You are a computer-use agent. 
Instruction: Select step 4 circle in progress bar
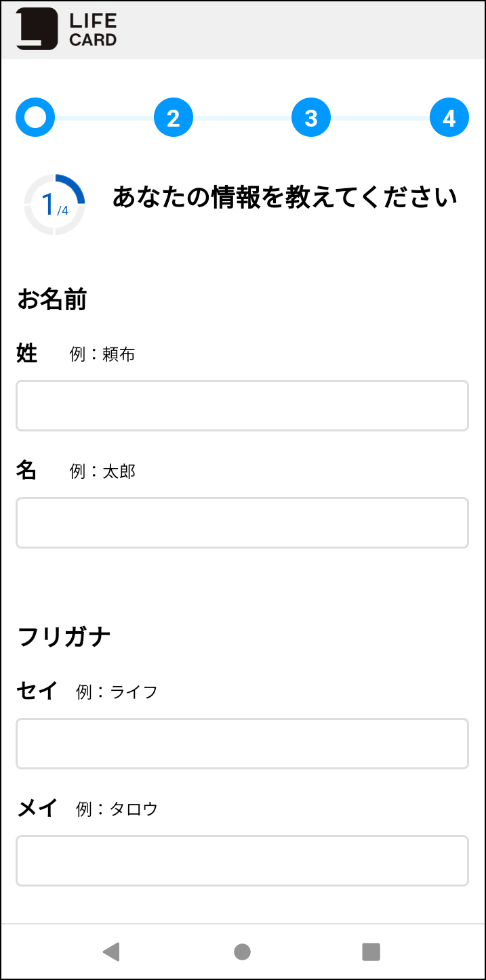click(x=449, y=118)
